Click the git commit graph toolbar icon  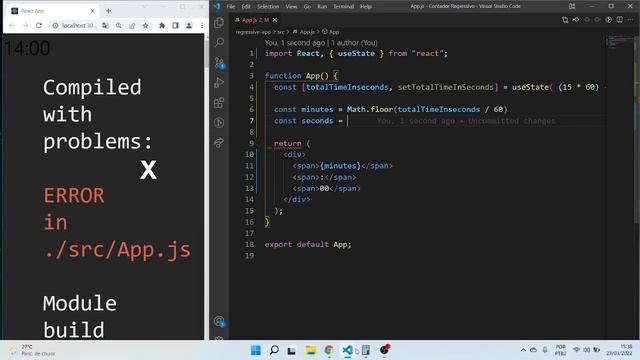tap(576, 20)
